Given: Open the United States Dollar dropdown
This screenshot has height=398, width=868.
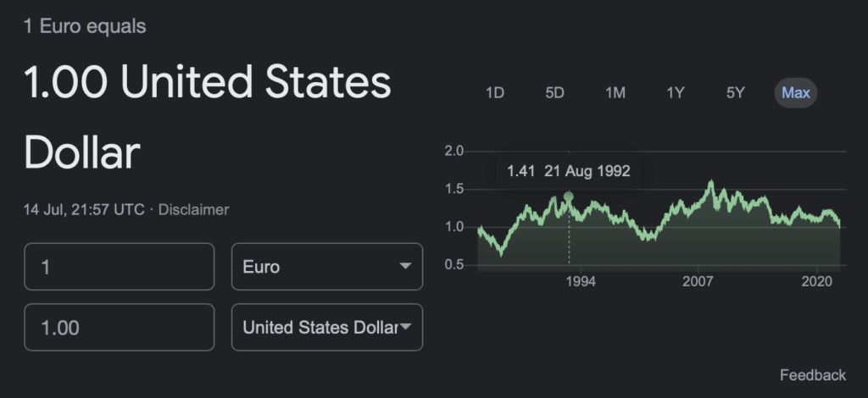Looking at the screenshot, I should (x=327, y=327).
